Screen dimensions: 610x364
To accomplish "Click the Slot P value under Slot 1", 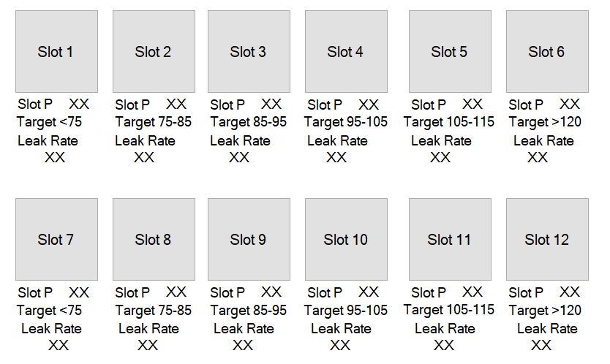I will point(79,105).
